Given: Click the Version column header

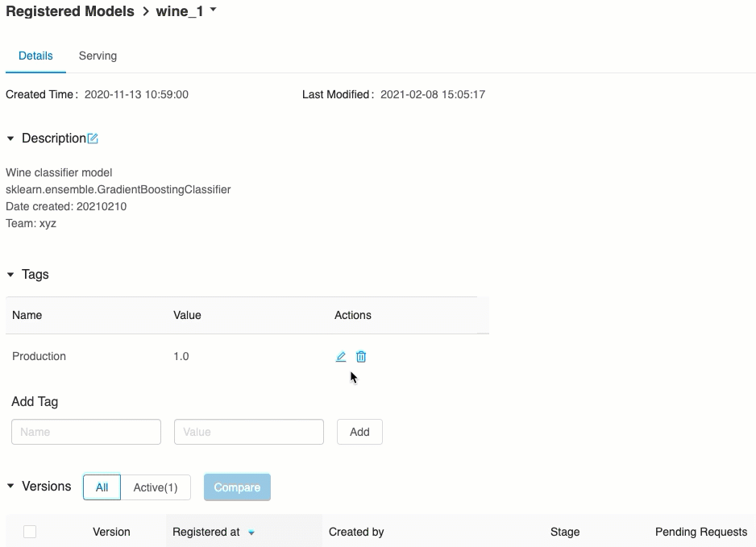Looking at the screenshot, I should pyautogui.click(x=111, y=532).
